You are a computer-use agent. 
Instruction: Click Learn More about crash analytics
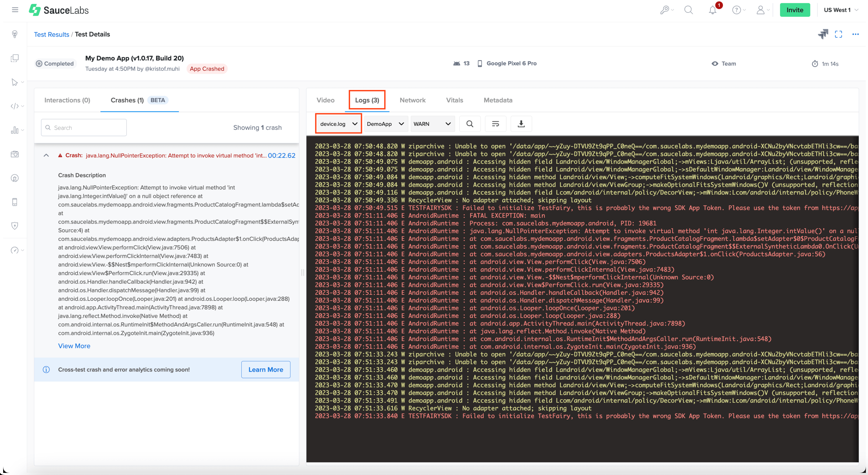point(266,369)
